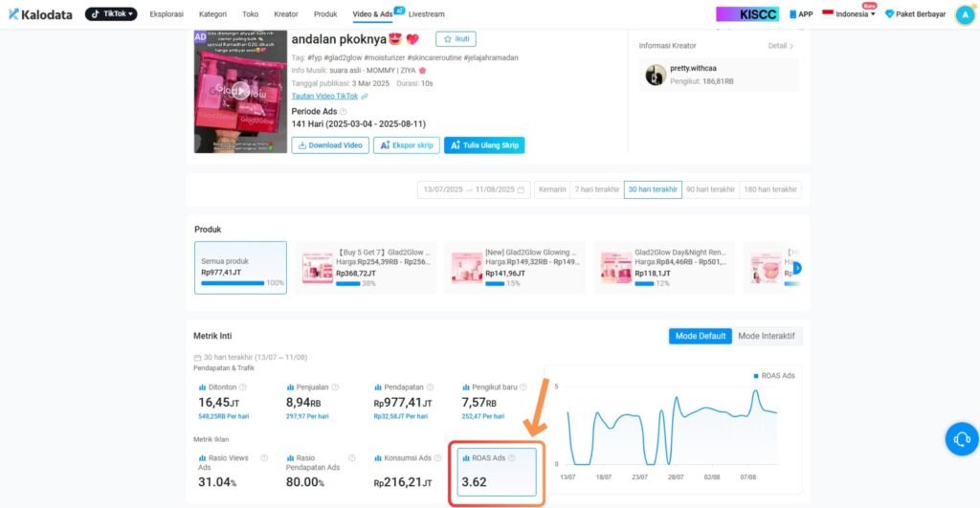Open the Livestream menu
The width and height of the screenshot is (980, 508).
pos(426,13)
